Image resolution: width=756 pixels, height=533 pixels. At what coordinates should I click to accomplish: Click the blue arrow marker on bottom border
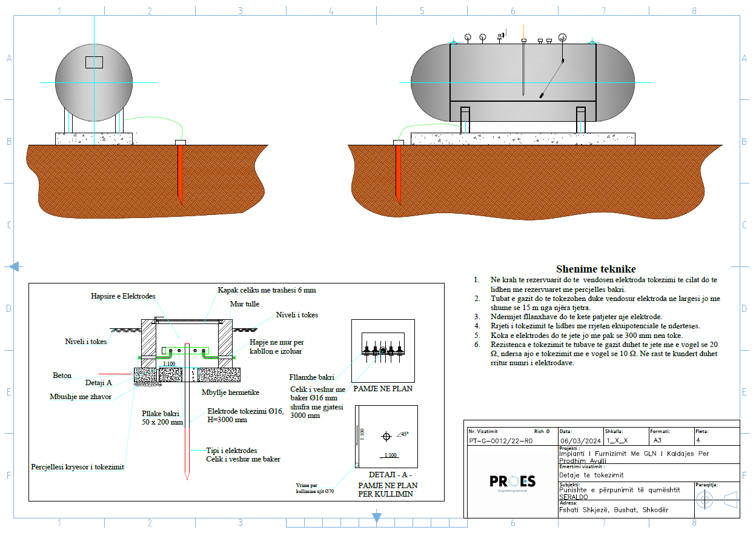click(x=377, y=518)
